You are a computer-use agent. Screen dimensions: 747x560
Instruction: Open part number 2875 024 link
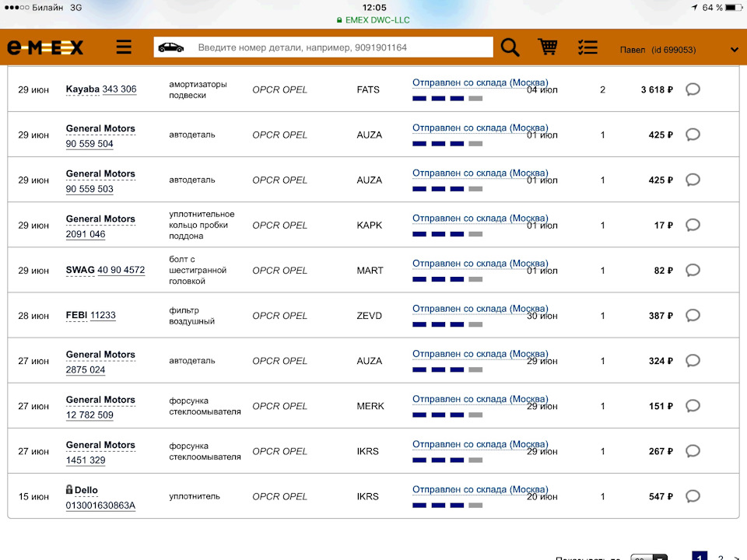[86, 370]
